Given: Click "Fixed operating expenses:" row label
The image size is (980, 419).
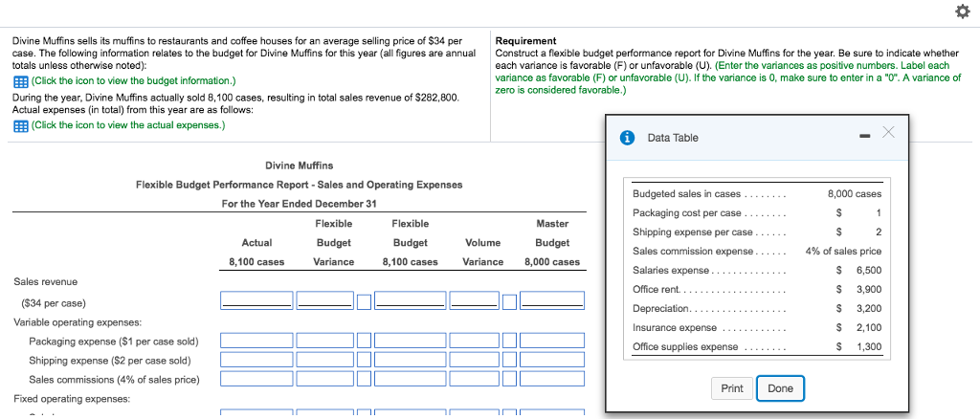Looking at the screenshot, I should pyautogui.click(x=72, y=398).
